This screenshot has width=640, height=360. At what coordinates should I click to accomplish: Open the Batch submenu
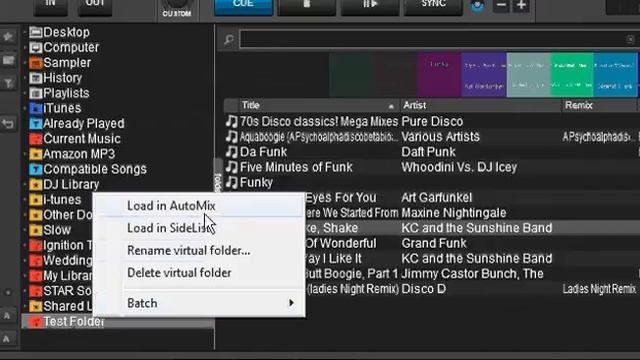pos(199,303)
